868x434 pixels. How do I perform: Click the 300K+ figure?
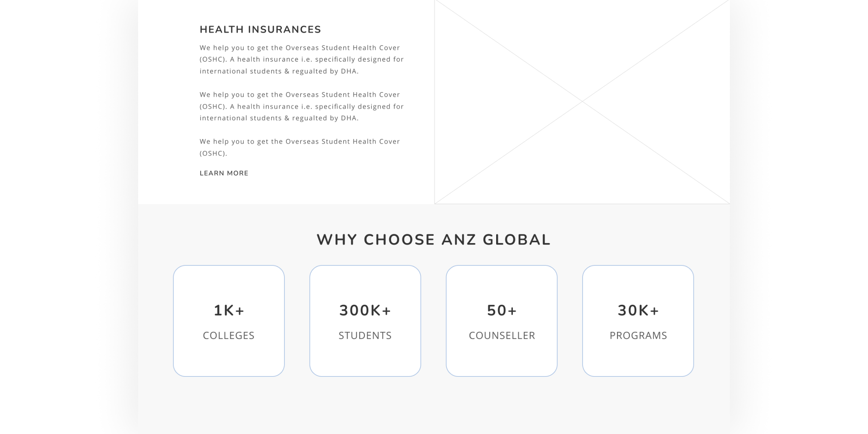(x=365, y=310)
